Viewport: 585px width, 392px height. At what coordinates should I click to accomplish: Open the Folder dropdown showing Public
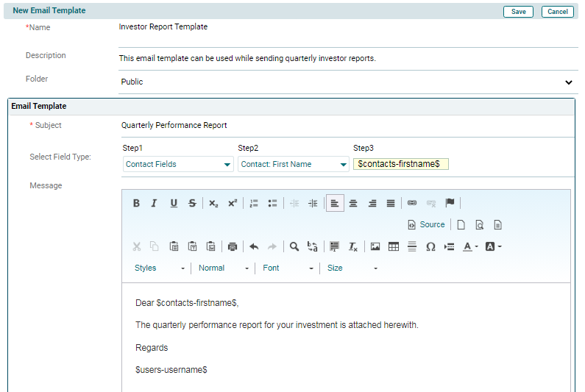pyautogui.click(x=347, y=82)
